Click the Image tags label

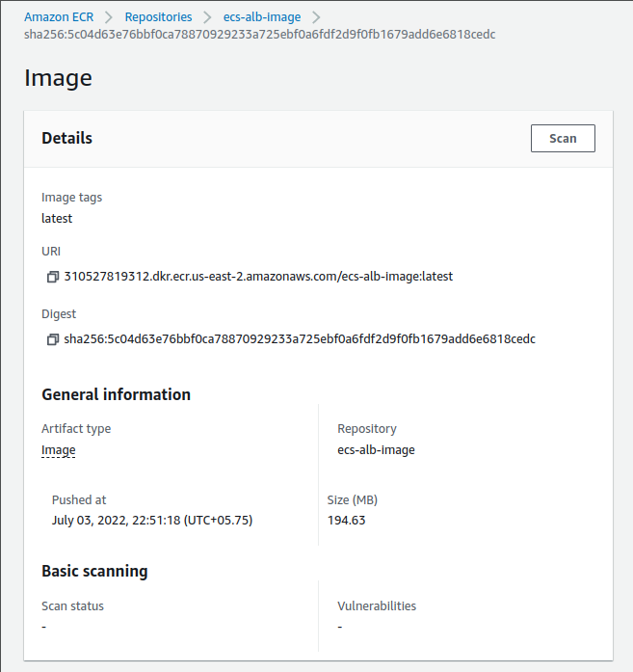coord(71,198)
